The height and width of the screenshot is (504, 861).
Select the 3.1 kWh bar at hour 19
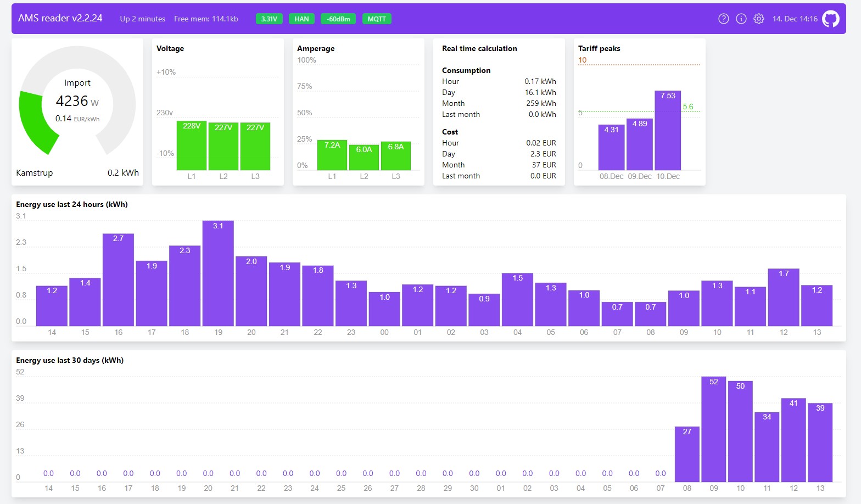tap(218, 273)
